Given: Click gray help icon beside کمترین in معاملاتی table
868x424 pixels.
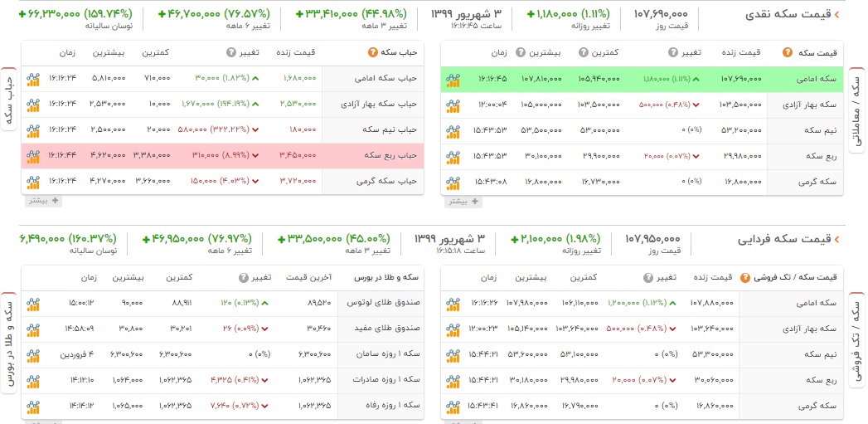Looking at the screenshot, I should pos(583,53).
